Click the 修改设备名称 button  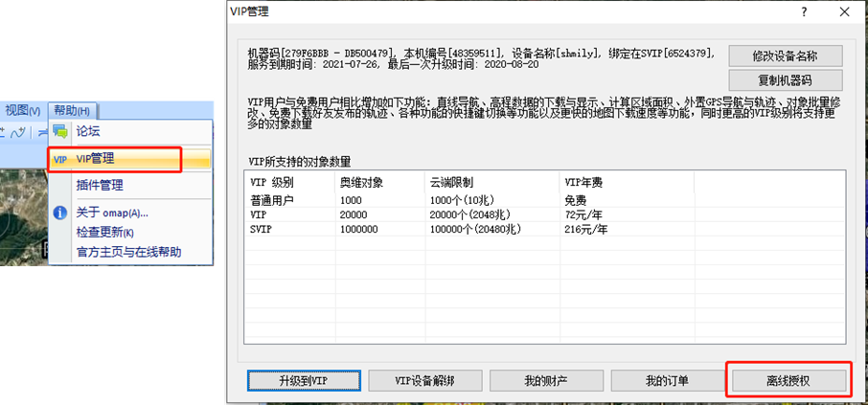pos(785,56)
